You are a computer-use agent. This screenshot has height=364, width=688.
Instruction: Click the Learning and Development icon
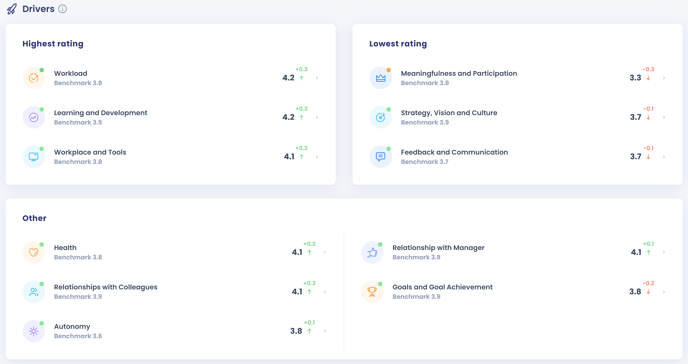pos(34,118)
